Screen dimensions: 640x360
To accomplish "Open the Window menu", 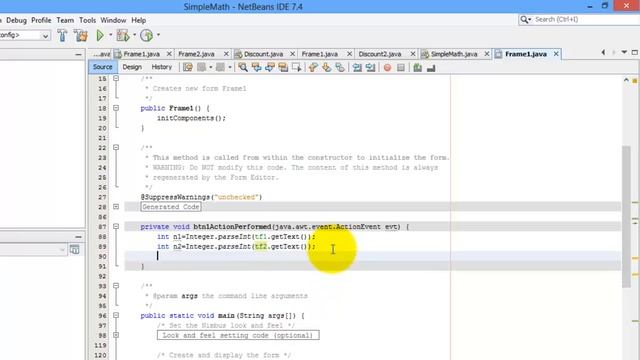I will pyautogui.click(x=113, y=20).
